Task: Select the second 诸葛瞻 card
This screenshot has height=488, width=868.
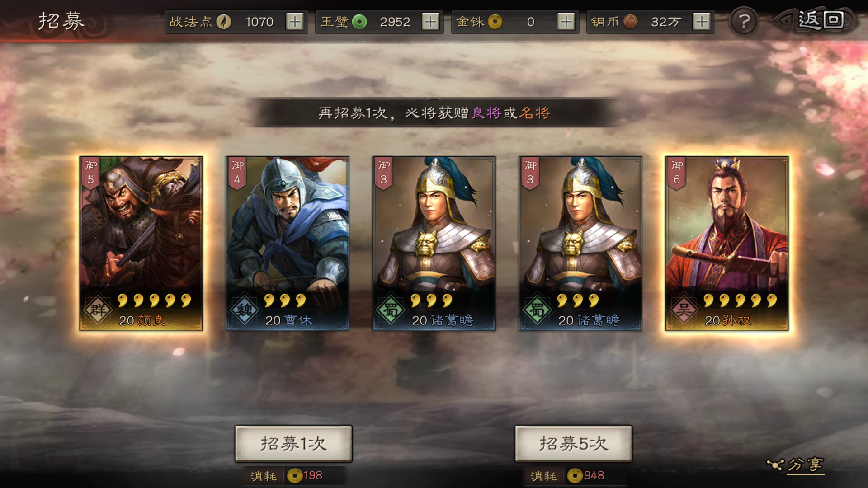Action: click(x=580, y=244)
